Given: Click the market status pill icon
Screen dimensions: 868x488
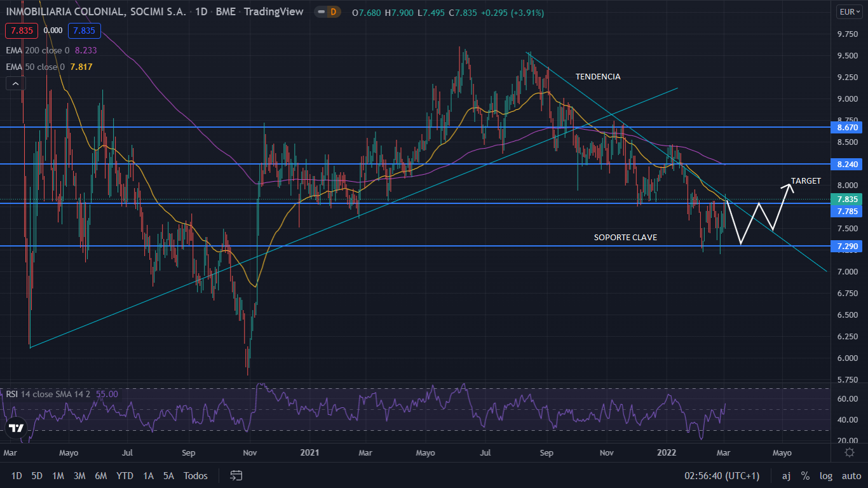Looking at the screenshot, I should pos(320,12).
